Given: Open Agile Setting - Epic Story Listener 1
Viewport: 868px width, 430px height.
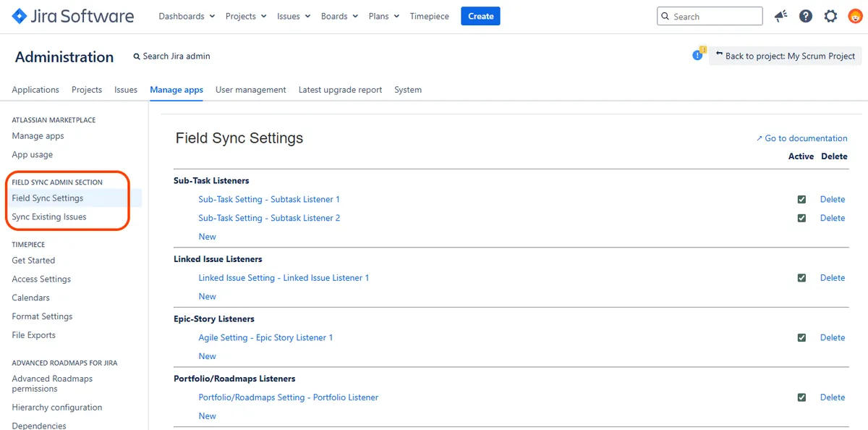Looking at the screenshot, I should (x=265, y=337).
